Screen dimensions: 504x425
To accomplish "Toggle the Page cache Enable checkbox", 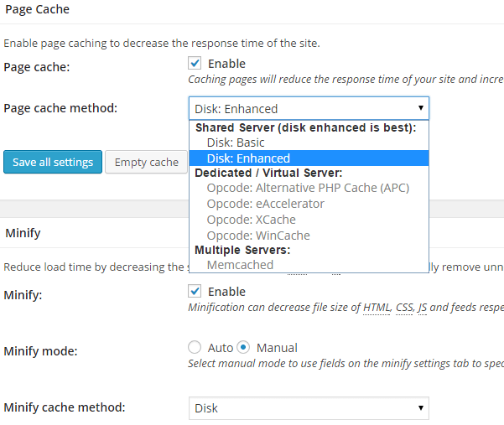I will click(x=195, y=64).
